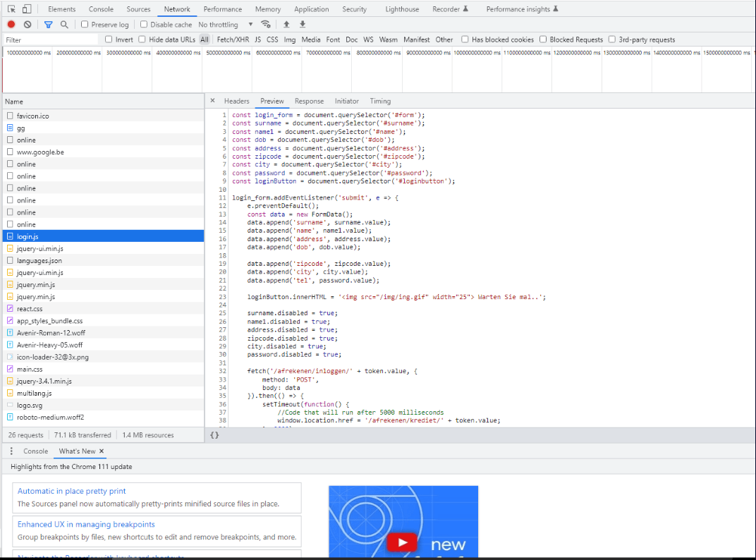Close the request details pane

tap(213, 101)
